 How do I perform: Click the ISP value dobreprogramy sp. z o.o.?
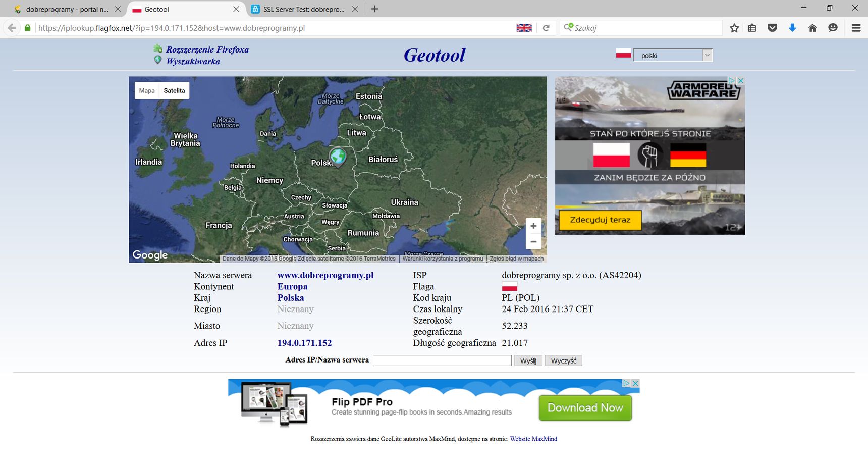point(571,275)
